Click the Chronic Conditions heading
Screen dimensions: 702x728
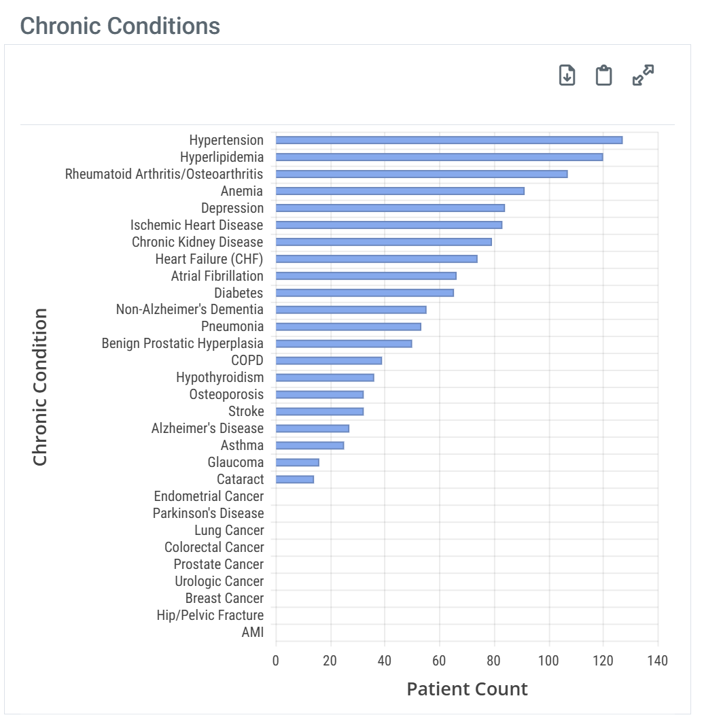(120, 26)
